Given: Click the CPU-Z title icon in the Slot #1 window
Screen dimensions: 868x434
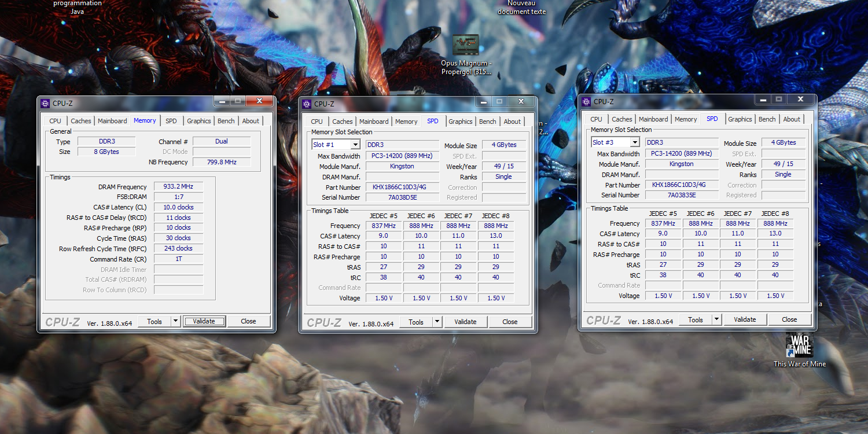Looking at the screenshot, I should tap(307, 104).
